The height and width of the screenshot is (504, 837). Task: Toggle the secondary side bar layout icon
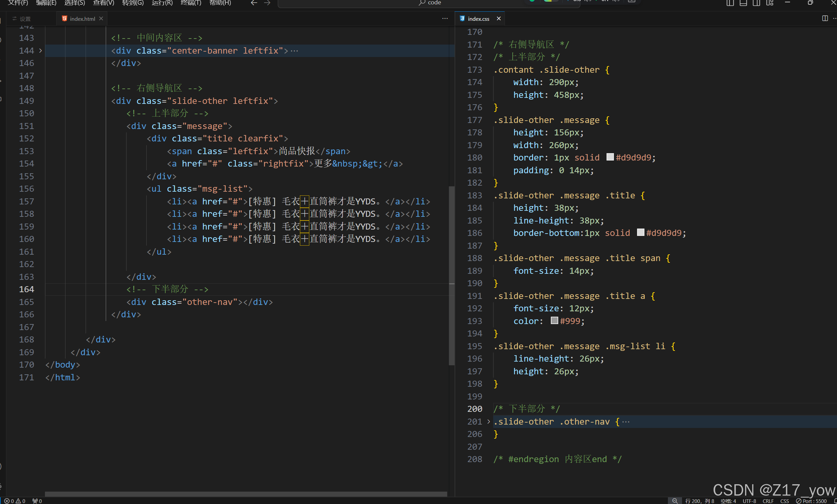(x=756, y=3)
